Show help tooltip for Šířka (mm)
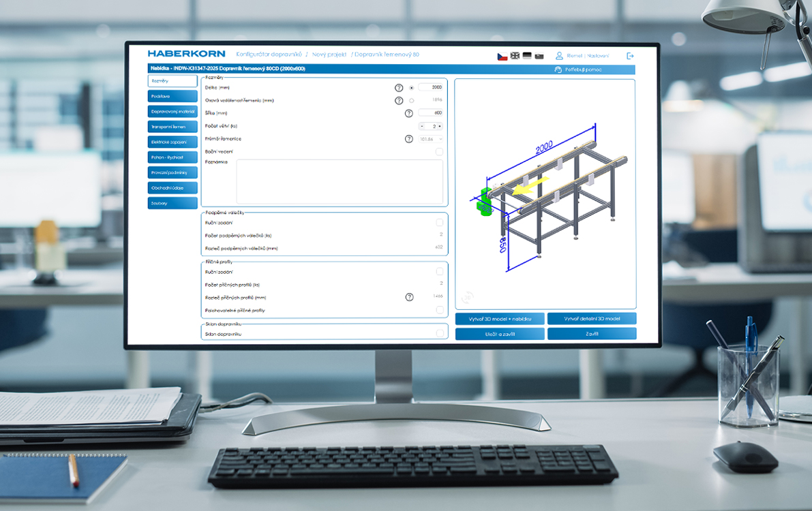 tap(409, 113)
